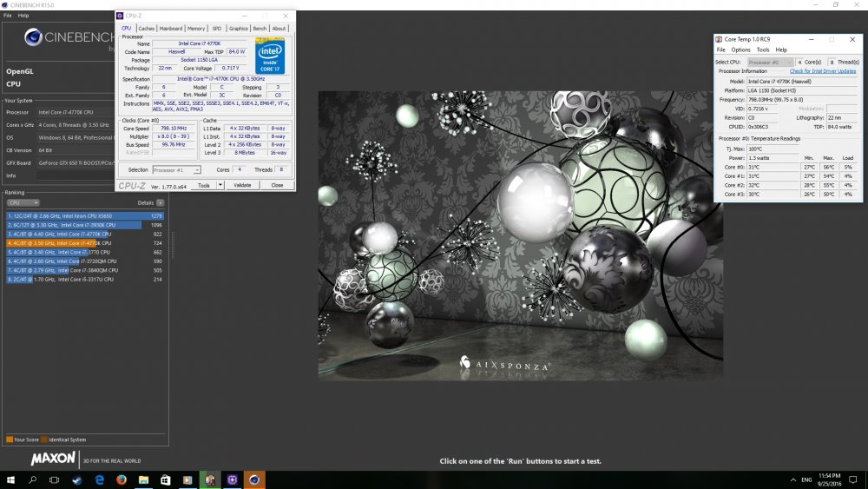Click the Intel Core i7 logo in CPU-Z
This screenshot has width=868, height=489.
point(270,56)
